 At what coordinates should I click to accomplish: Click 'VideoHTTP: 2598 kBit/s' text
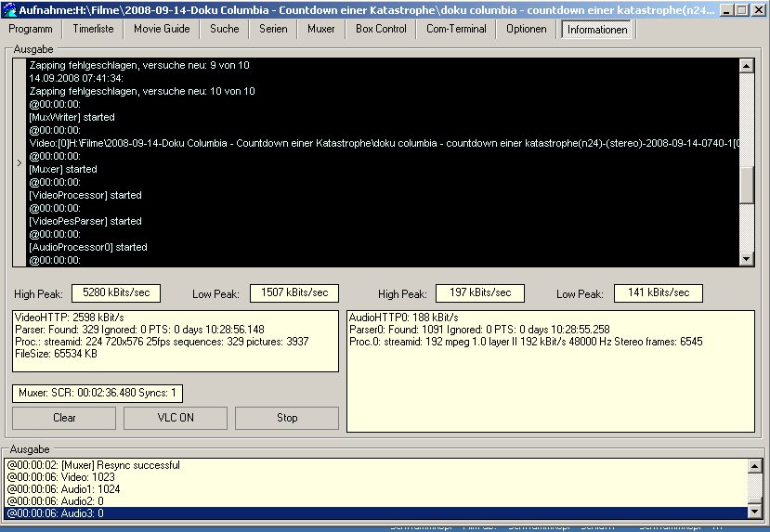tap(70, 318)
